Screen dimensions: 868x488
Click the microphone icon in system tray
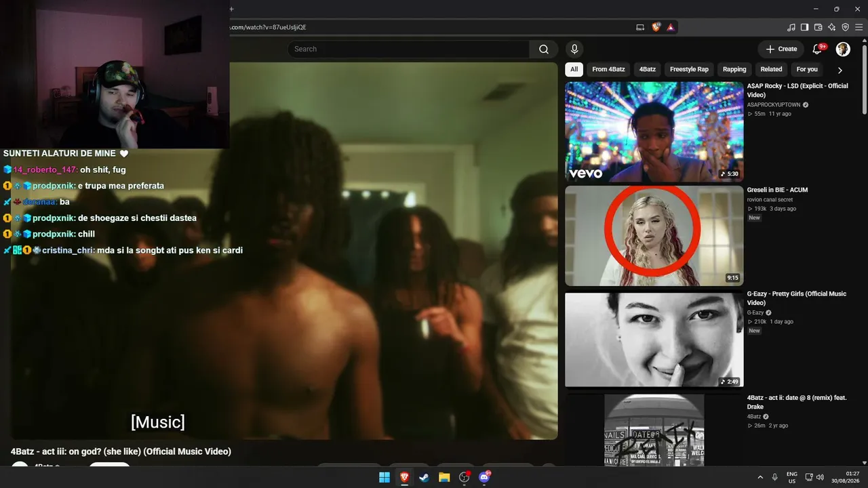(775, 477)
